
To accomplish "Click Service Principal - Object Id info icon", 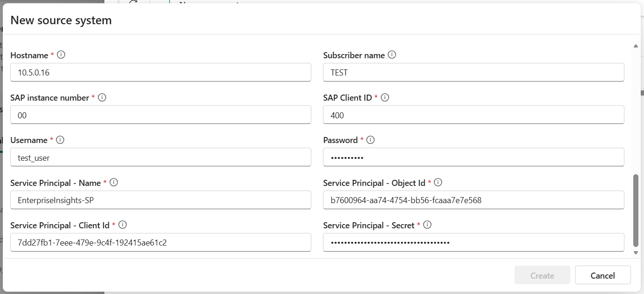I will [x=438, y=183].
